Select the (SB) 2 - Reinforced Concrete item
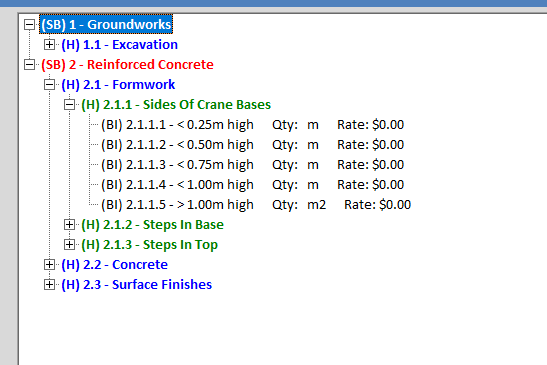Viewport: 547px width, 365px height. 127,65
